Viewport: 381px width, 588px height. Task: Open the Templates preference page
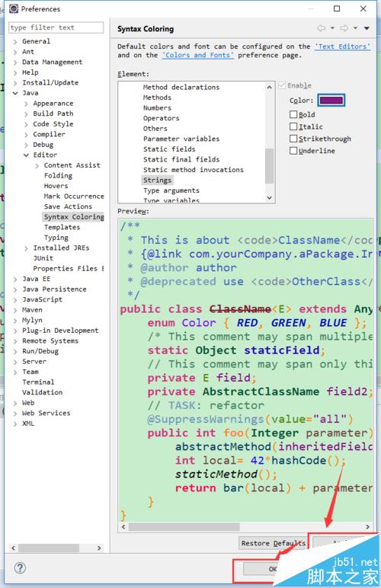click(x=62, y=227)
